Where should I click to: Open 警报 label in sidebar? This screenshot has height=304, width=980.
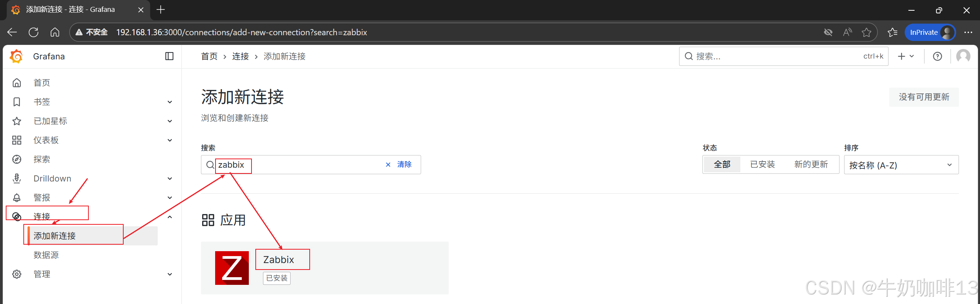click(x=42, y=198)
